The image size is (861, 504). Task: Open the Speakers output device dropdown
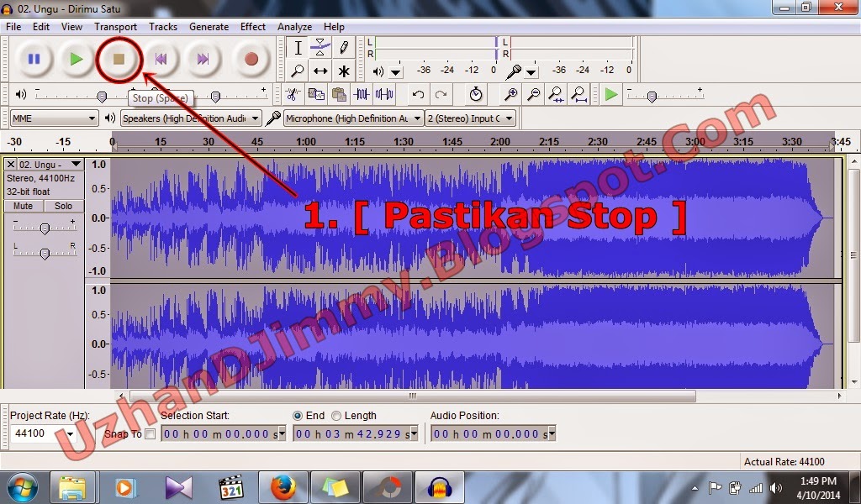click(x=191, y=118)
